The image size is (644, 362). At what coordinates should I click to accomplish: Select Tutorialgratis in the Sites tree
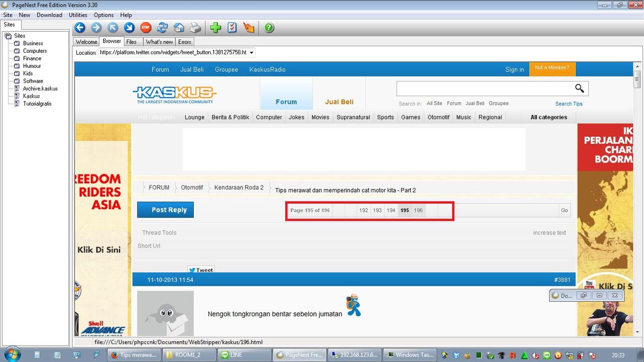[x=37, y=104]
